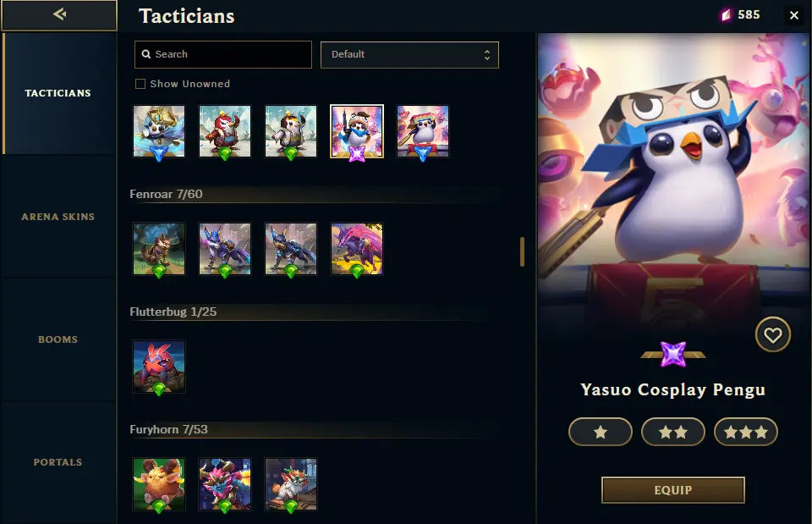Focus the Search input field
The image size is (812, 524).
[223, 54]
